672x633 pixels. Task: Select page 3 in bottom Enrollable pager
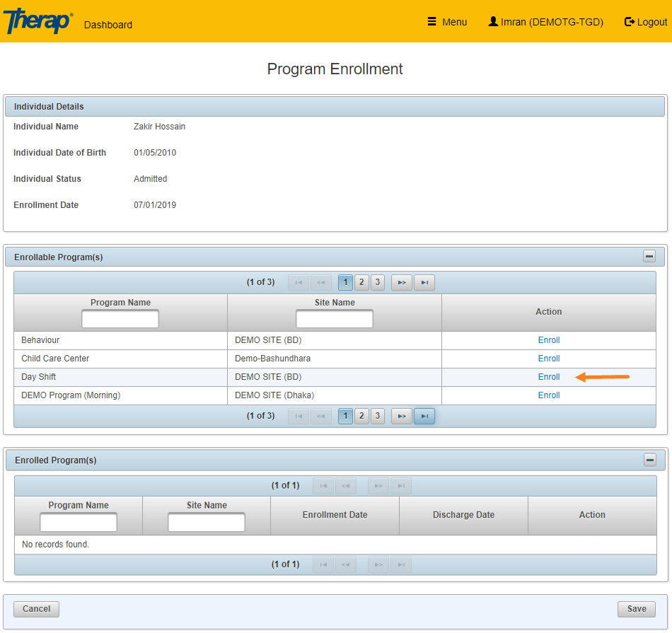click(x=378, y=416)
